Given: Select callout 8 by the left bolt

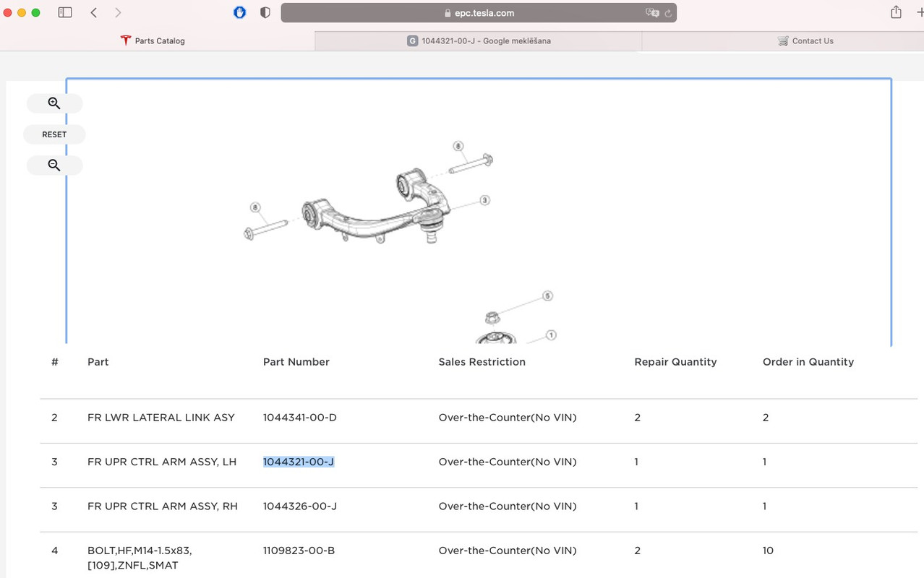Looking at the screenshot, I should [x=255, y=208].
